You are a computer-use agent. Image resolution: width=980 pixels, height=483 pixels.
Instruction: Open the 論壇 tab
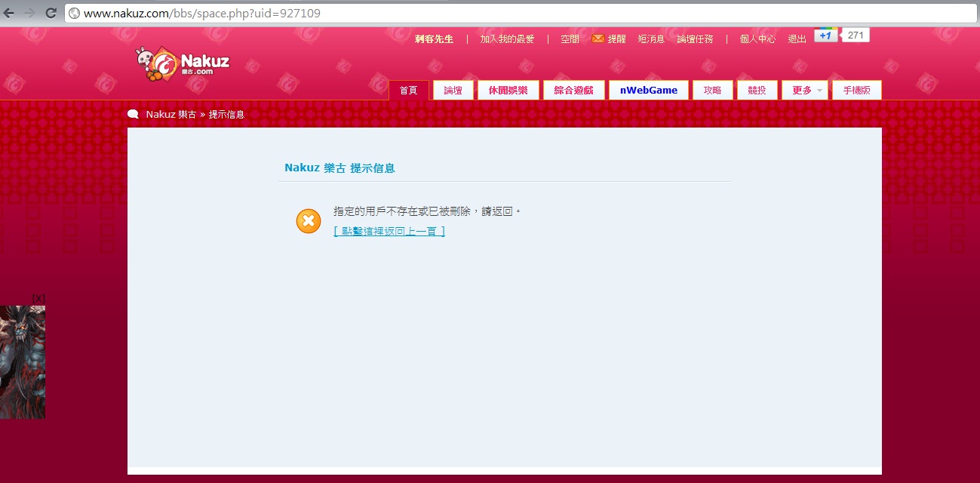(x=453, y=91)
